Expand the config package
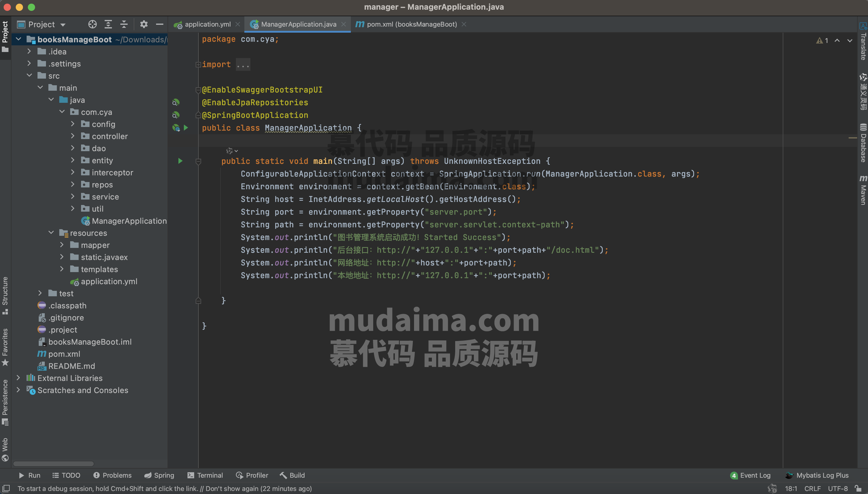 73,124
